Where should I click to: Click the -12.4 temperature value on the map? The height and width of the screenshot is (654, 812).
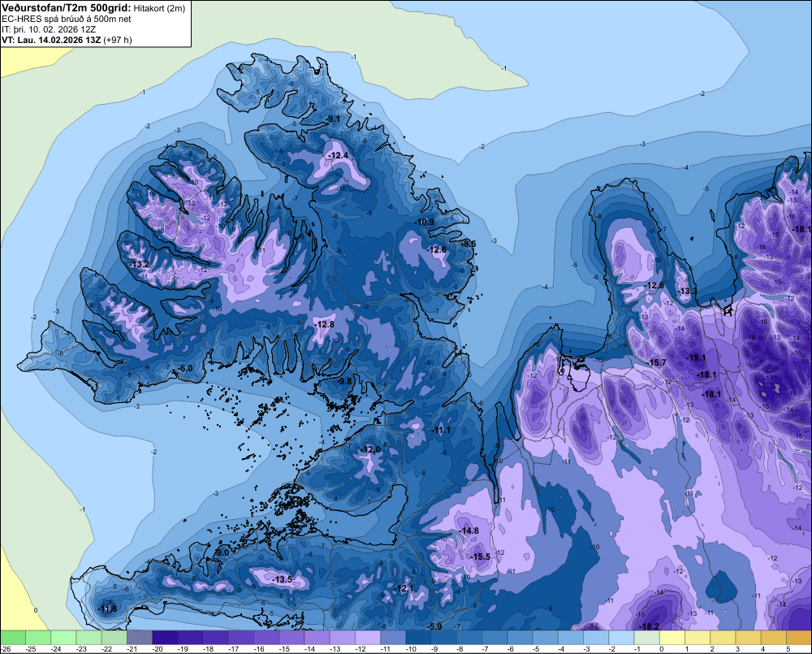[338, 155]
